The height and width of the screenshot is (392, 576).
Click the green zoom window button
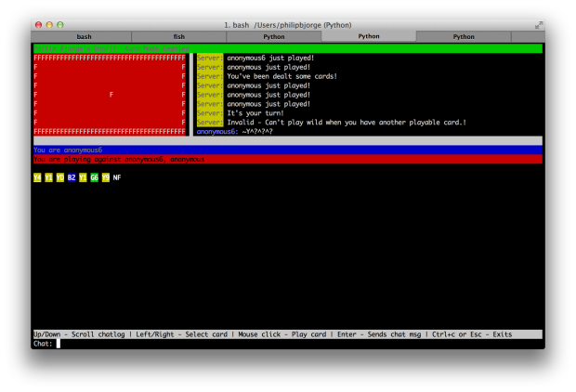coord(60,24)
